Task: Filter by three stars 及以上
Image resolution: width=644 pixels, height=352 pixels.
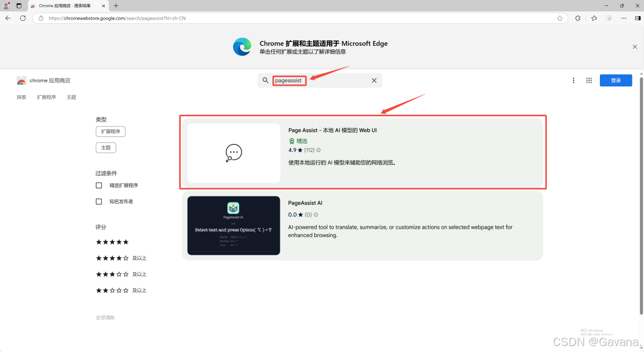Action: (x=121, y=274)
